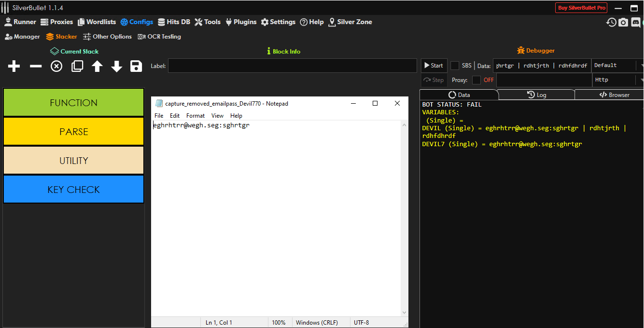The width and height of the screenshot is (644, 328).
Task: Open the Default wordlist type dropdown
Action: (x=617, y=66)
